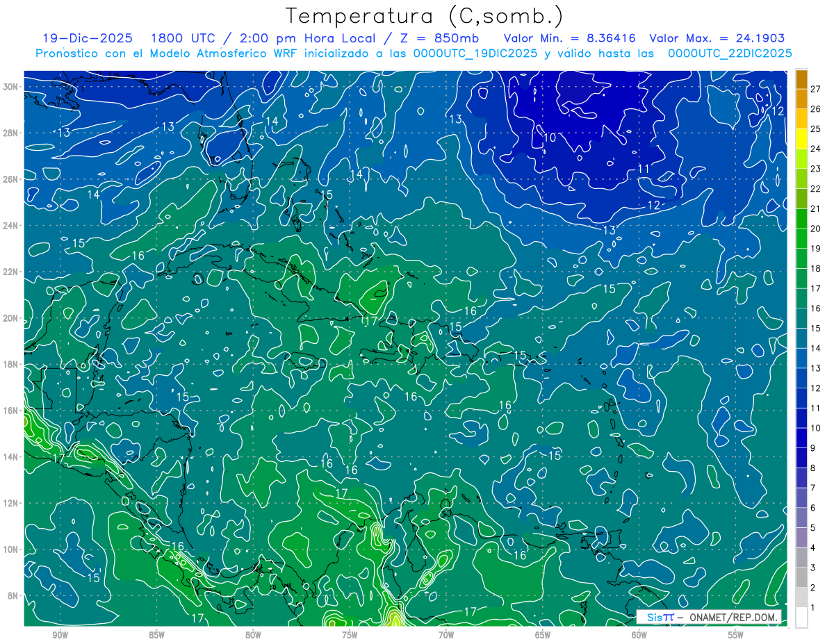Viewport: 834px width, 644px height.
Task: Click "Valor Max. = 24.1903" text
Action: coord(717,38)
